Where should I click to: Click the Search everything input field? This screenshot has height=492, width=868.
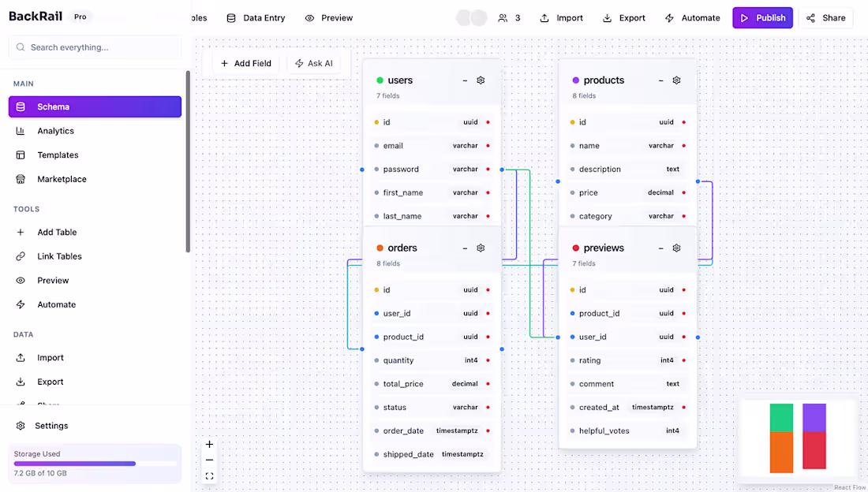click(x=95, y=47)
